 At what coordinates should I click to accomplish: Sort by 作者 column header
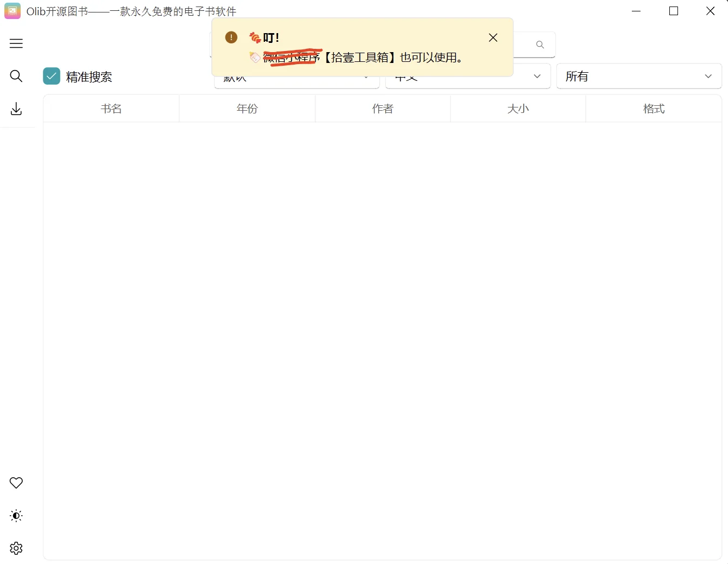[x=383, y=109]
